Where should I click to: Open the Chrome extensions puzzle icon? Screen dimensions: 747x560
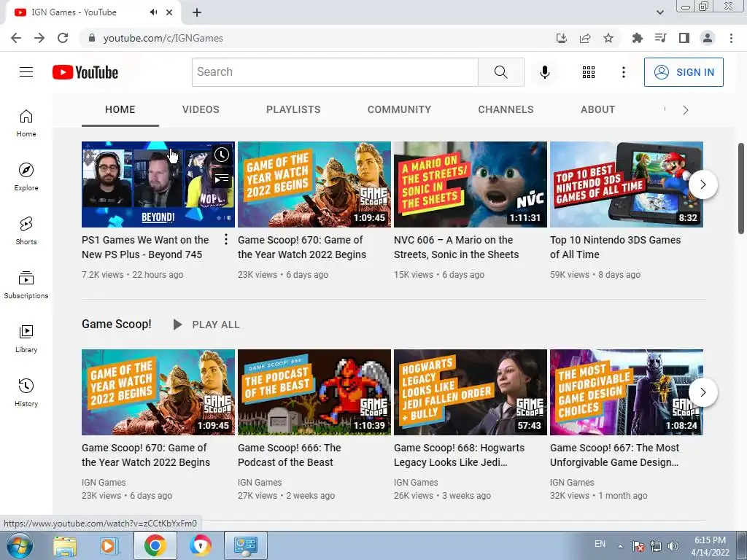638,38
